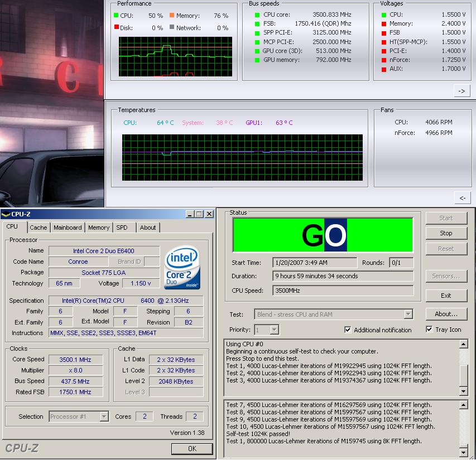476x460 pixels.
Task: Click green SPP PCI-E indicator
Action: [x=257, y=33]
